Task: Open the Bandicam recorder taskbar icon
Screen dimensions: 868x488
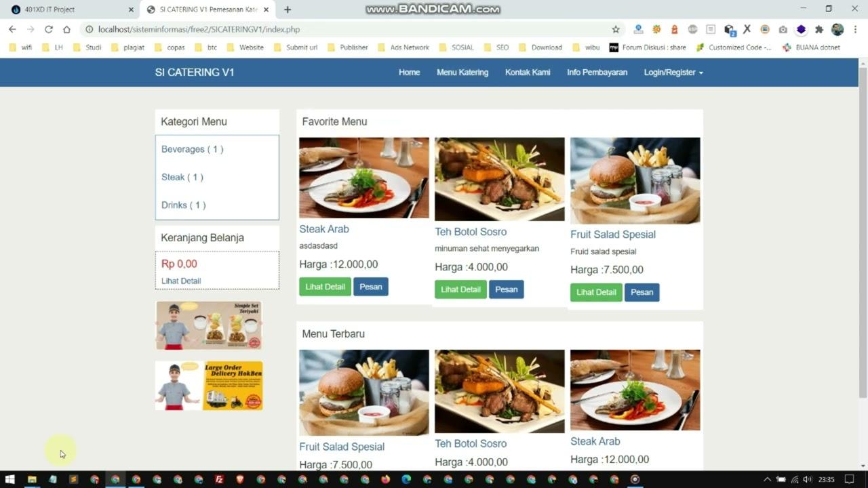Action: [x=635, y=479]
